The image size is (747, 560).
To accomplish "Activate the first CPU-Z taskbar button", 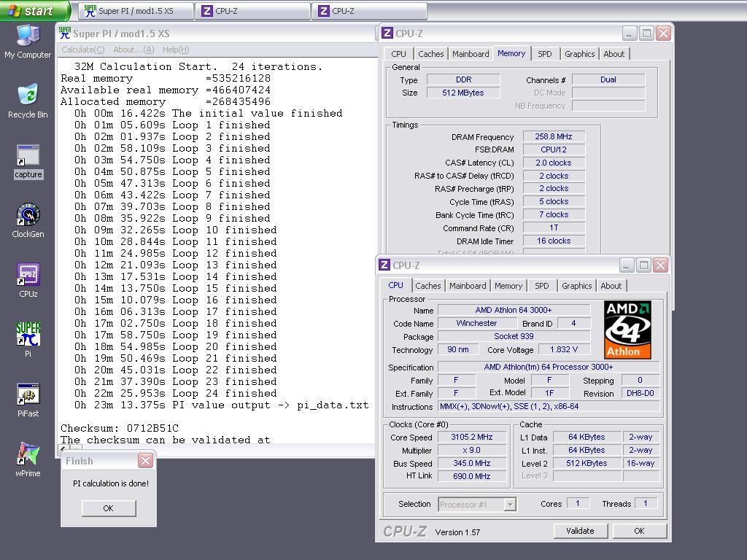I will [x=252, y=11].
